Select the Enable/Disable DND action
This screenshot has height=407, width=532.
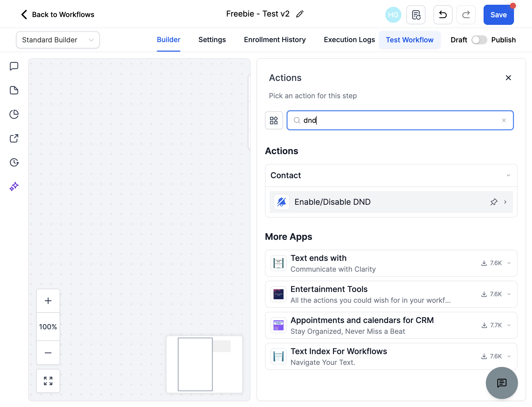(x=391, y=202)
